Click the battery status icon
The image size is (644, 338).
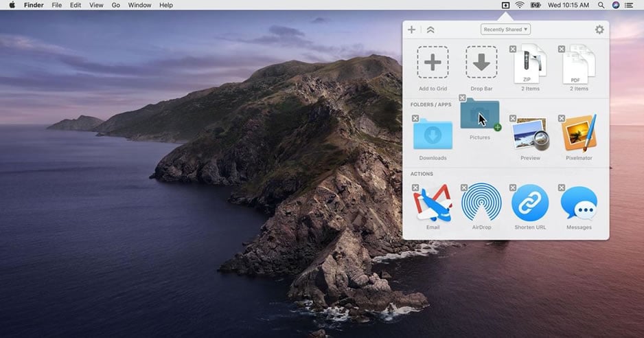pos(536,5)
